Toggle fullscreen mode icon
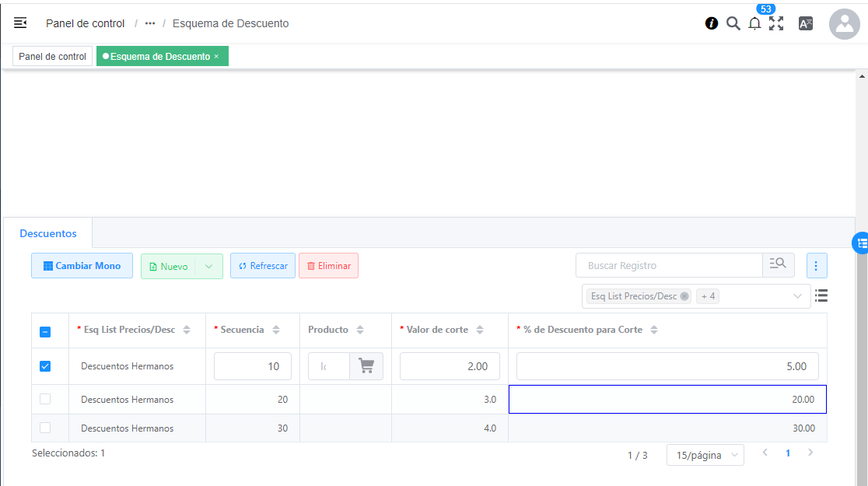 pyautogui.click(x=776, y=23)
